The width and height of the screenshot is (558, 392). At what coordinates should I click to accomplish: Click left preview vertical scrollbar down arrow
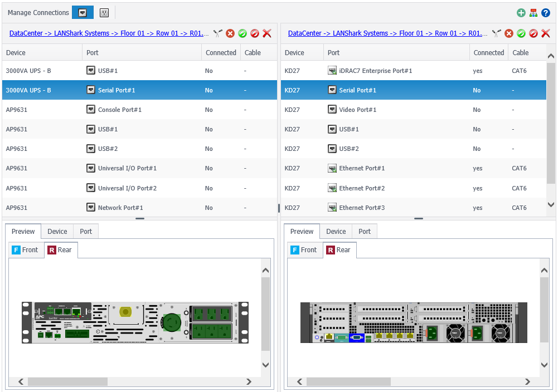[x=265, y=365]
